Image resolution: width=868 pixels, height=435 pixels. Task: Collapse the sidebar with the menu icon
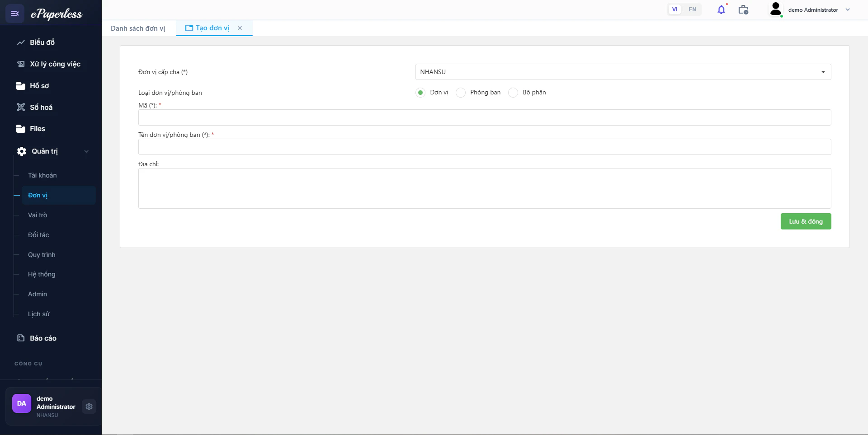coord(15,14)
